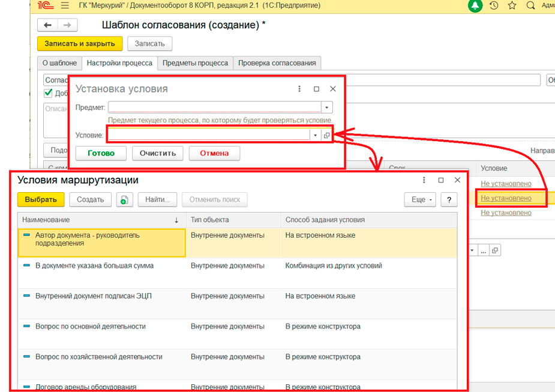Click the open-selection icon next to Условие field
This screenshot has height=392, width=555.
click(x=326, y=135)
